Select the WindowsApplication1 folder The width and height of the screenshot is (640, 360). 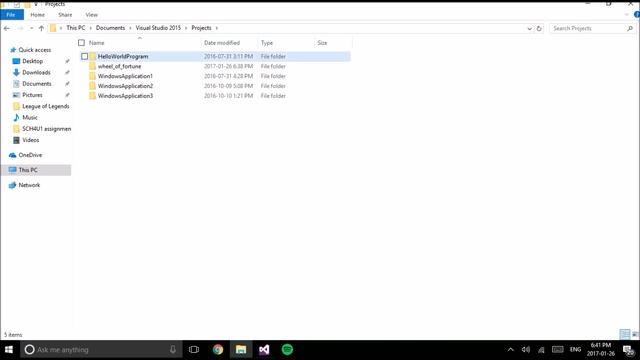click(x=125, y=76)
